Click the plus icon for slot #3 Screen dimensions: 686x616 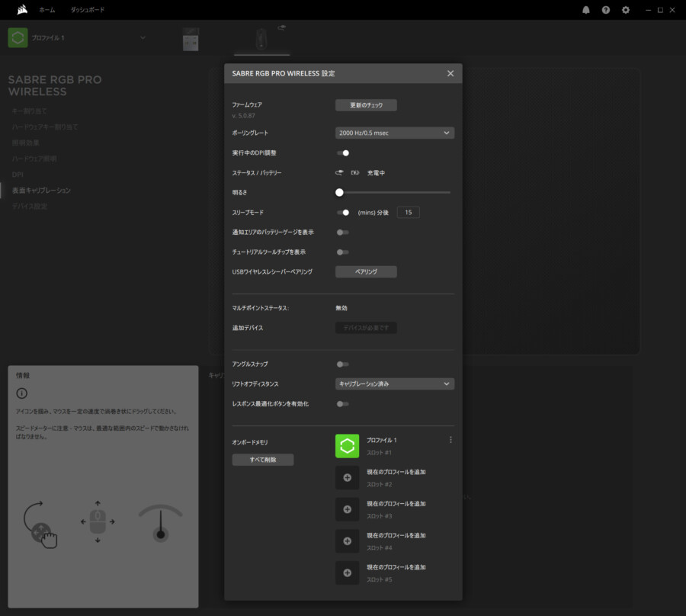click(347, 509)
